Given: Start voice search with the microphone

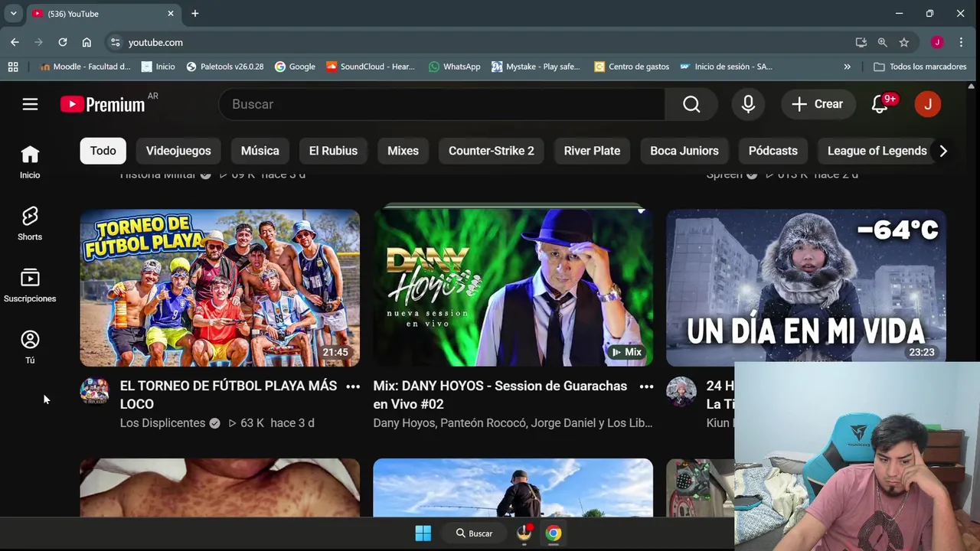Looking at the screenshot, I should (x=748, y=104).
